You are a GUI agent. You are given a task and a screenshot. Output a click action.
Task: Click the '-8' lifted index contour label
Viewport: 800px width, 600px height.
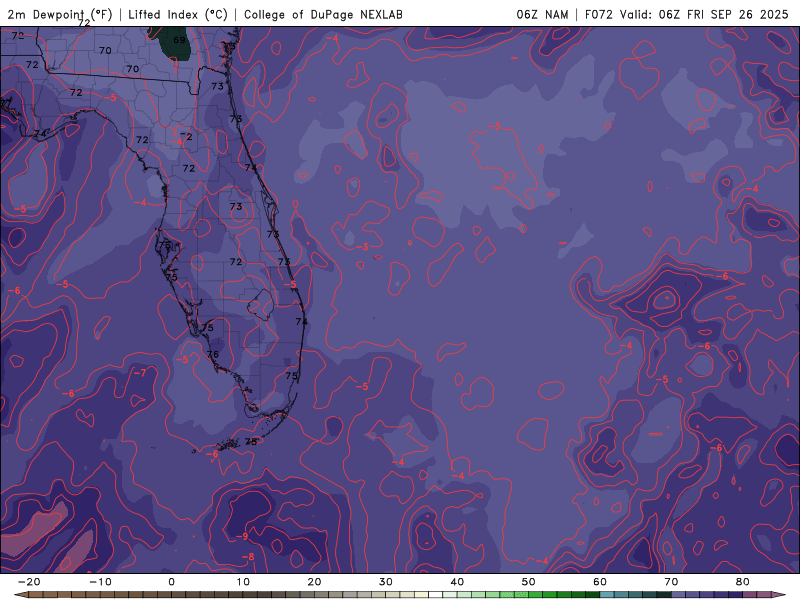point(248,557)
